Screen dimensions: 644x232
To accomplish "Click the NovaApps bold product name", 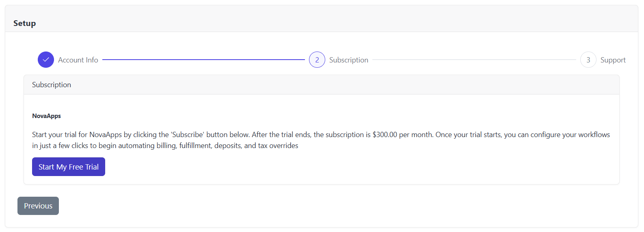I will [x=47, y=116].
